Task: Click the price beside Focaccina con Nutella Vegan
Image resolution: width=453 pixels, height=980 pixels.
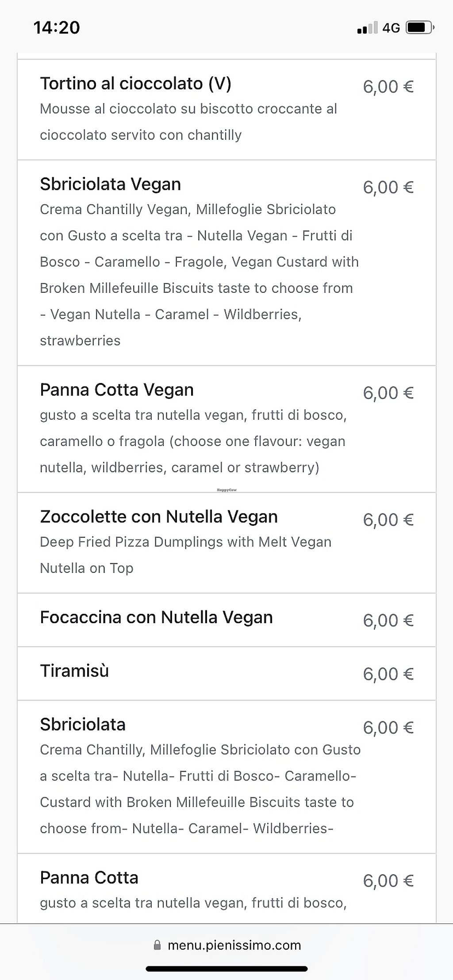Action: click(388, 620)
